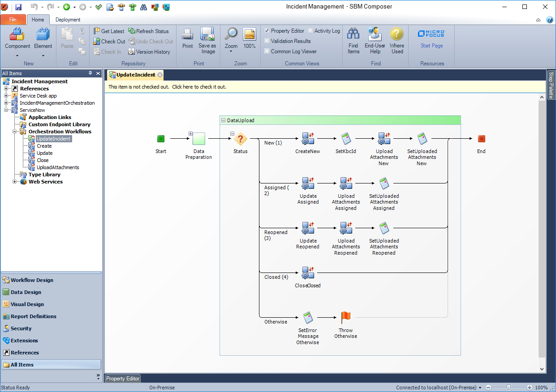Uncheck the Property Editor checkbox
Viewport: 556px width, 392px height.
[x=267, y=31]
